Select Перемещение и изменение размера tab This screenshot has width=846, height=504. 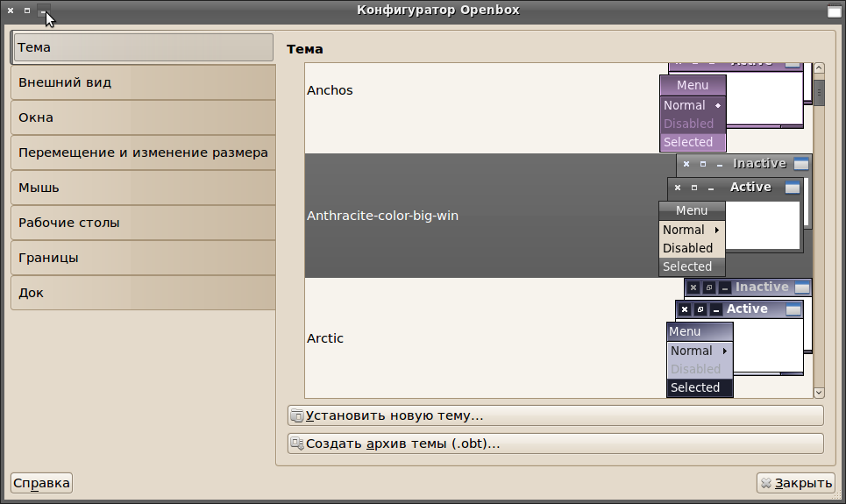pyautogui.click(x=144, y=153)
